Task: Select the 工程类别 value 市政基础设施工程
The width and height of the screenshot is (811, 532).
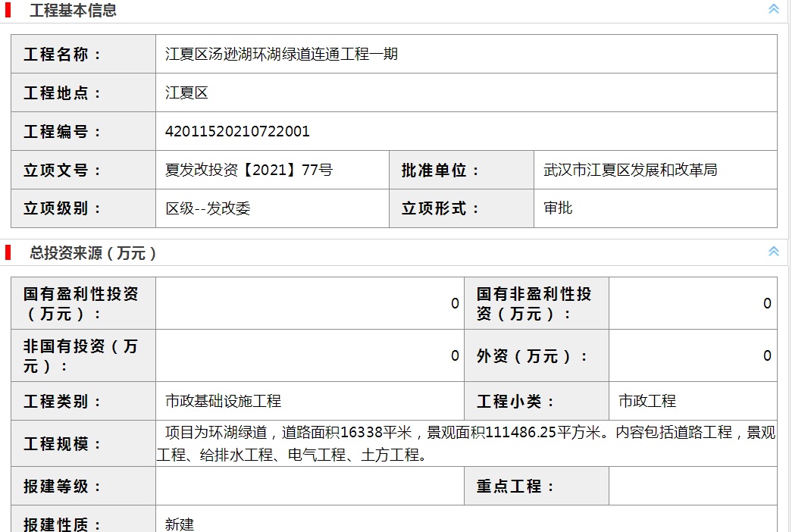Action: point(223,401)
